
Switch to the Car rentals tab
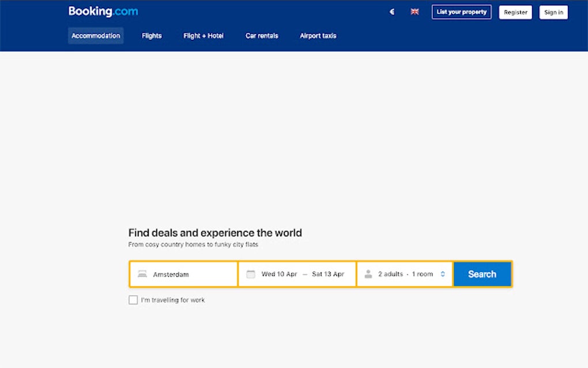pyautogui.click(x=262, y=35)
